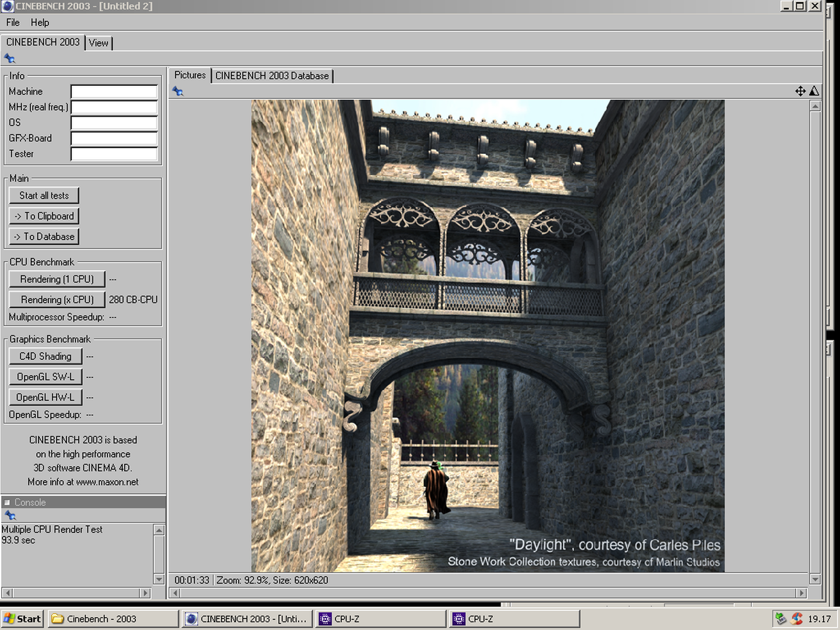The height and width of the screenshot is (630, 840).
Task: Click the Tester input field
Action: point(114,154)
